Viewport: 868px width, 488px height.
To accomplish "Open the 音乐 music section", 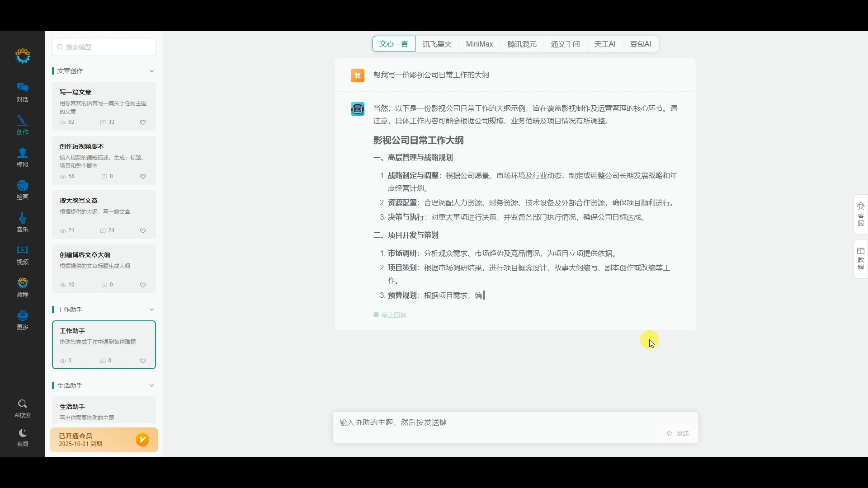I will (23, 223).
